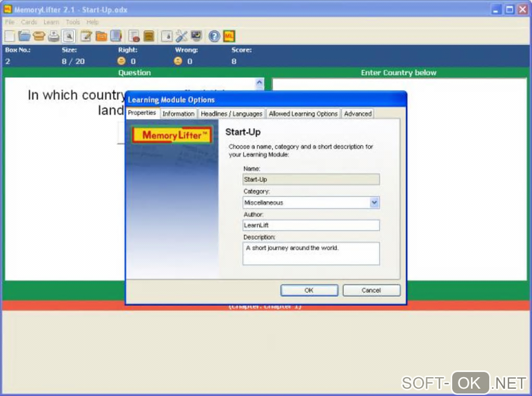Click the orange folder toolbar icon
Screen dimensions: 532x396
point(101,36)
